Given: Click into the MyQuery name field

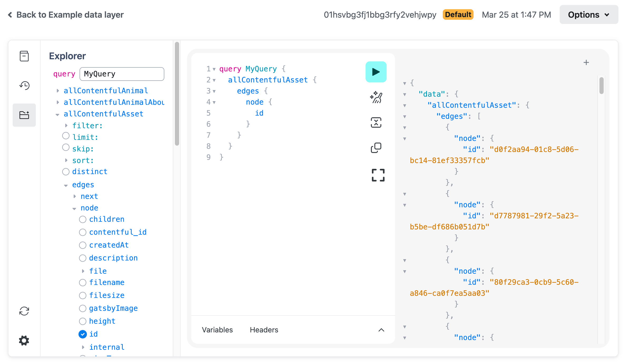Looking at the screenshot, I should tap(122, 74).
